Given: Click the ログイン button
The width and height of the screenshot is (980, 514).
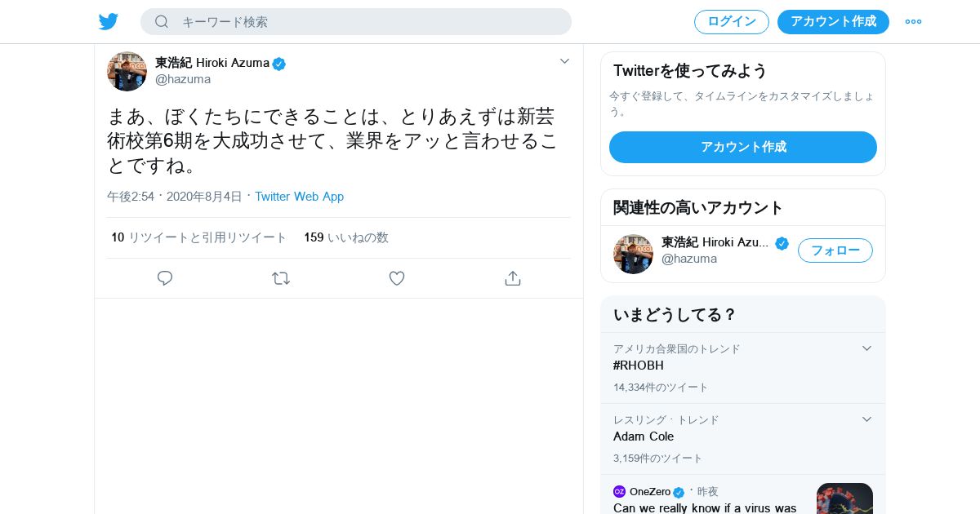Looking at the screenshot, I should [731, 22].
